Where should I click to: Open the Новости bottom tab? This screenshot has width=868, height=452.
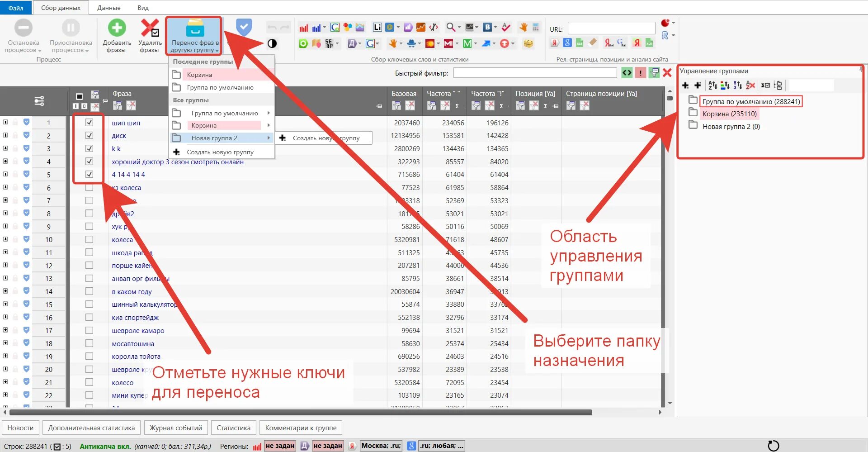(x=20, y=428)
